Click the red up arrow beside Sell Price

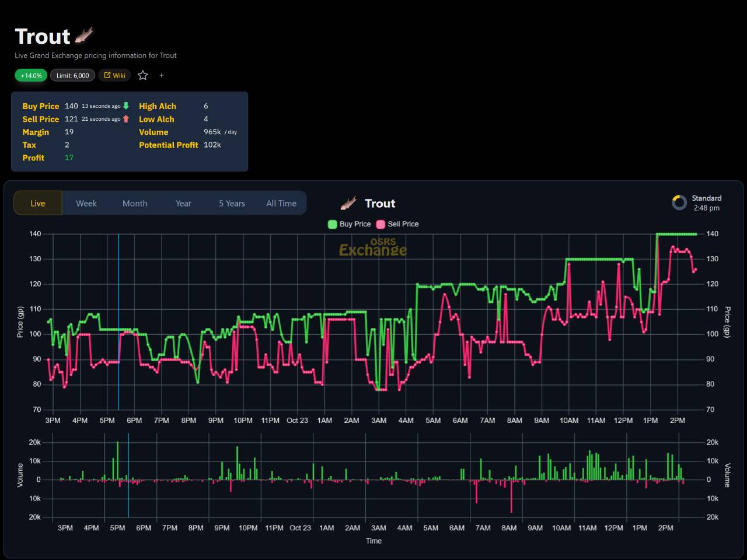(x=126, y=119)
